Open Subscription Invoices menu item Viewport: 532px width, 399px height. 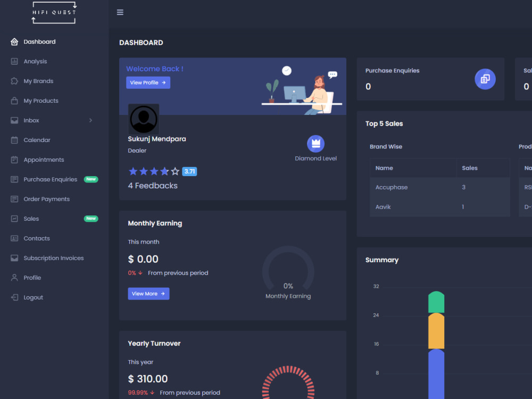[x=54, y=258]
